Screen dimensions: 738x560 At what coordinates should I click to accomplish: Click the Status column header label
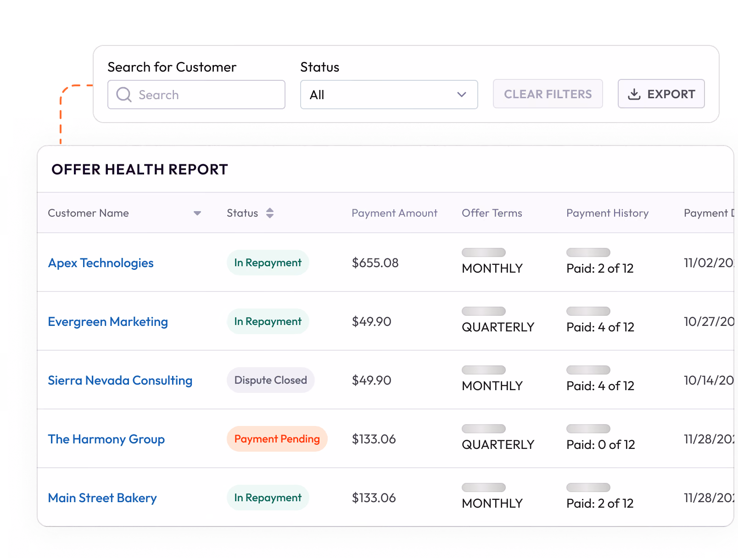[242, 213]
